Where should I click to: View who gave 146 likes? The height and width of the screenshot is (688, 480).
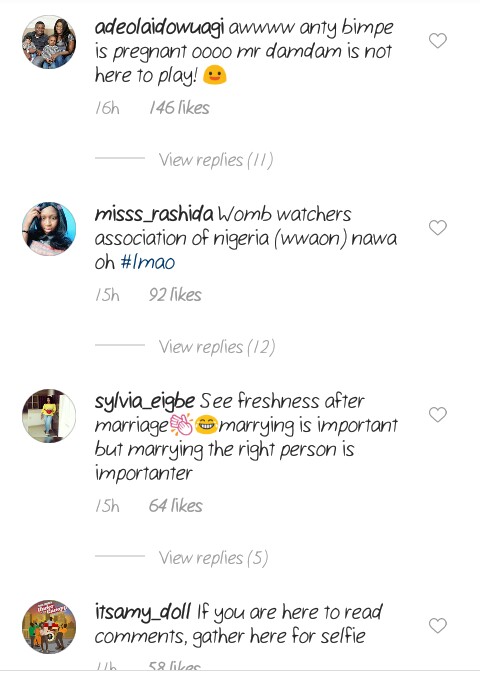179,108
